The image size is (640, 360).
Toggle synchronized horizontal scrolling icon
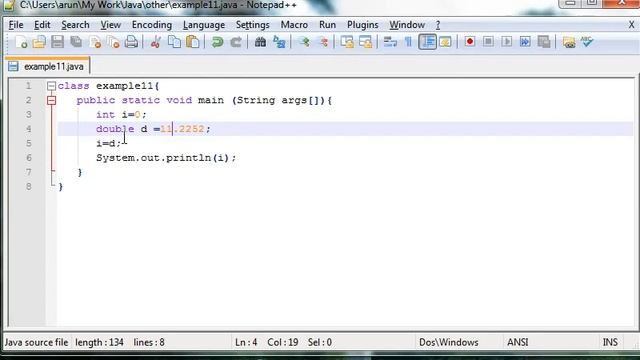tap(366, 42)
